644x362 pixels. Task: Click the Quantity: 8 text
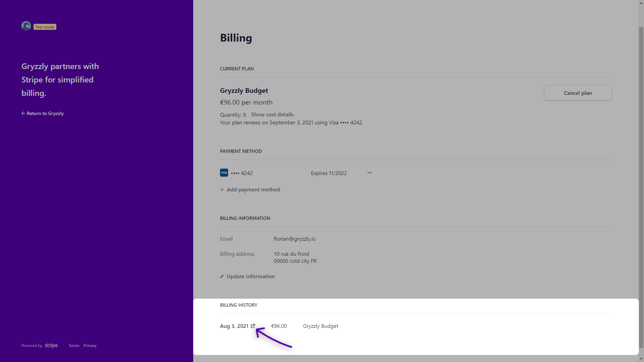point(233,115)
